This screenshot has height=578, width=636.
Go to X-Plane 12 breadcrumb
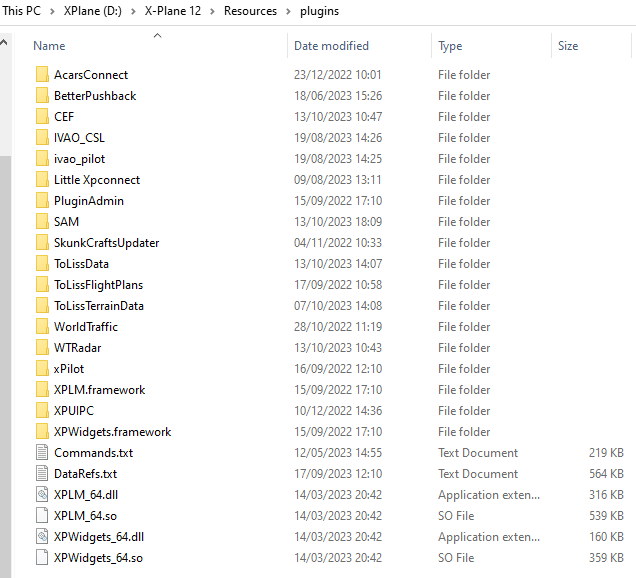(173, 11)
